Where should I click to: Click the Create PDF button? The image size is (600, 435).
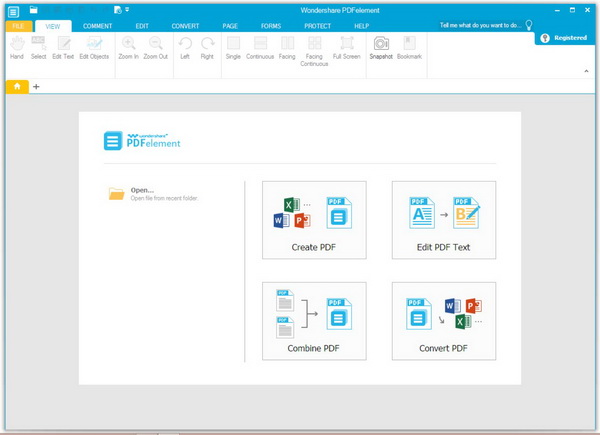click(314, 221)
